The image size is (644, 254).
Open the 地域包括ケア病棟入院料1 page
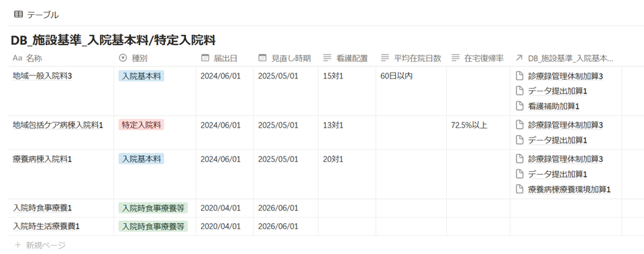(58, 125)
